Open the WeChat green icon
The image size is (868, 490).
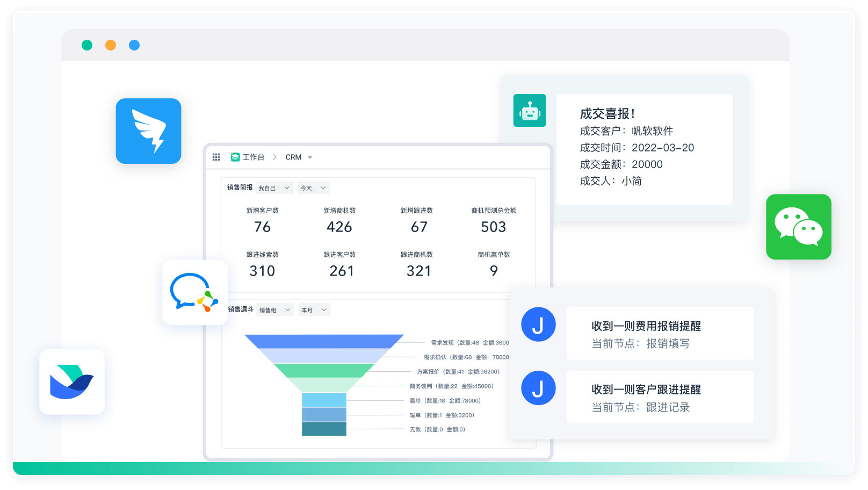pyautogui.click(x=798, y=227)
